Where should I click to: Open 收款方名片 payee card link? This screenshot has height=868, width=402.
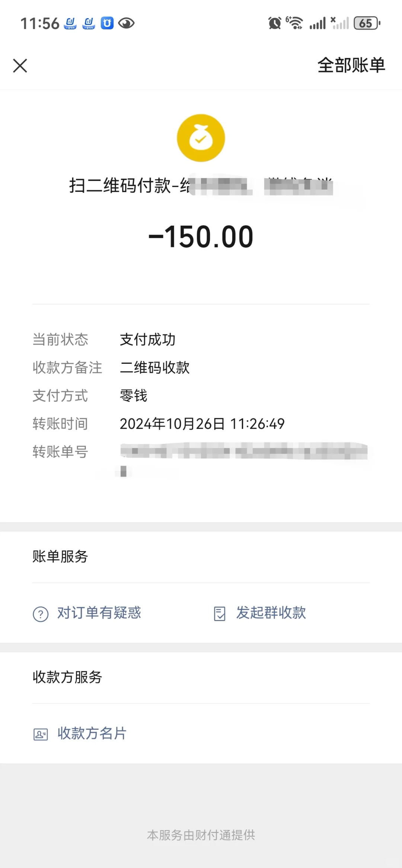[x=92, y=733]
